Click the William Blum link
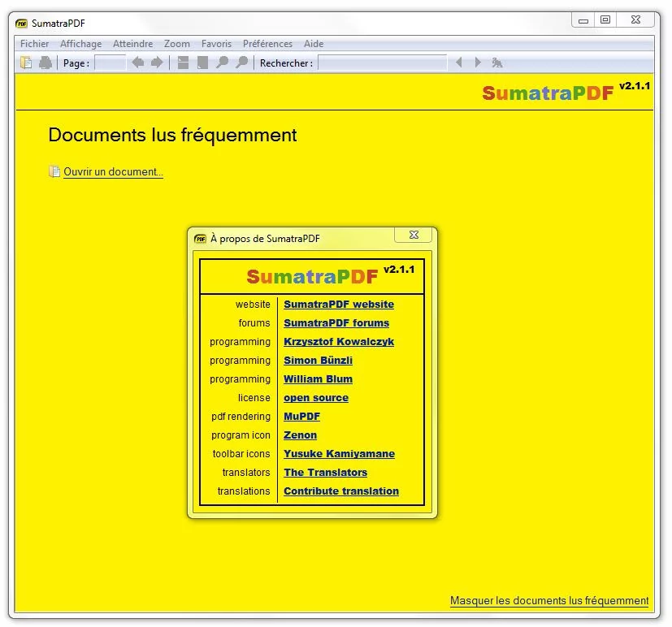Viewport: 672px width, 627px height. coord(318,379)
